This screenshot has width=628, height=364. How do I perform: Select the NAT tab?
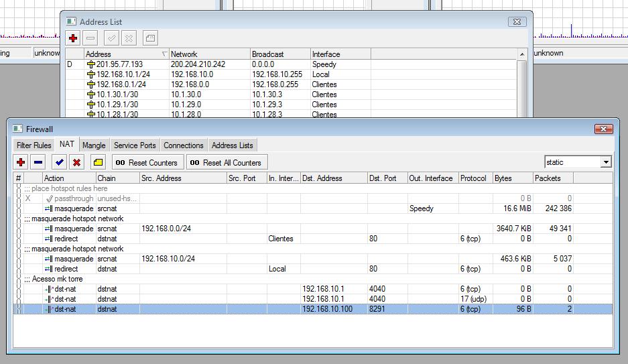67,144
